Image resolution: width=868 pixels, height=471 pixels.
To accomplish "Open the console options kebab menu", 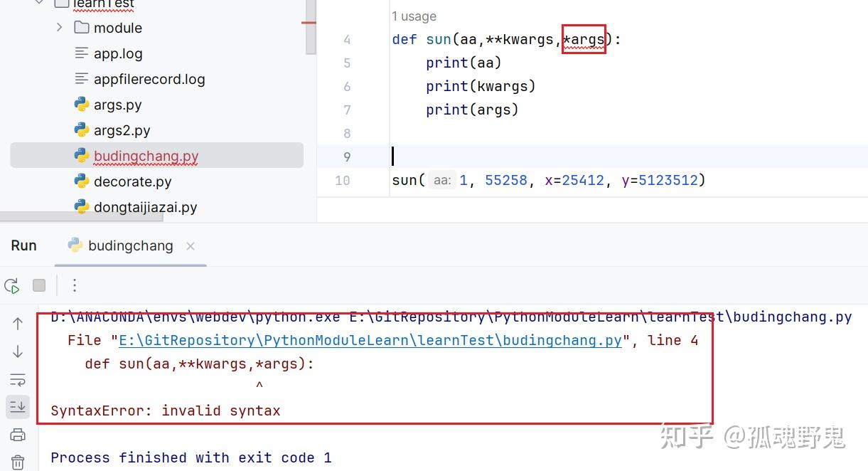I will [x=74, y=285].
